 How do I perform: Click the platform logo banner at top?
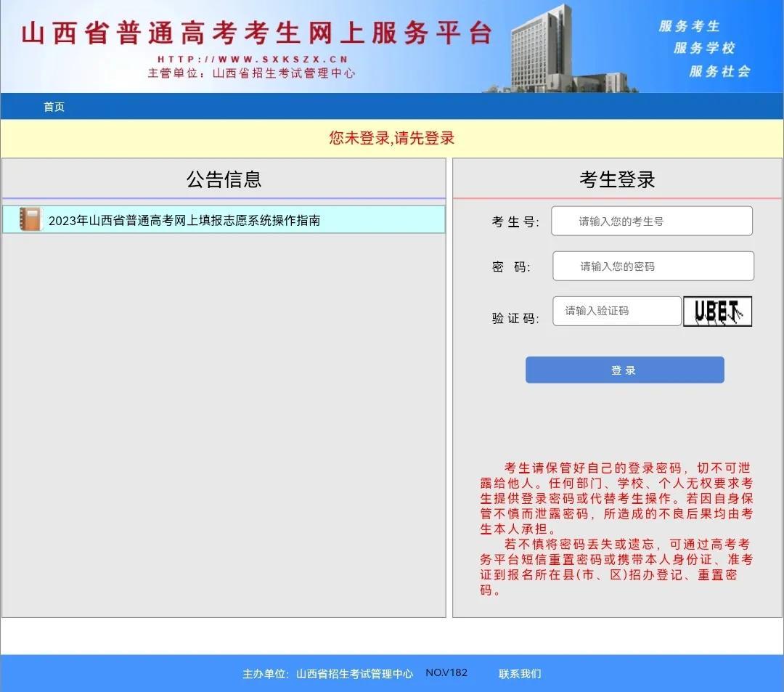pos(254,33)
